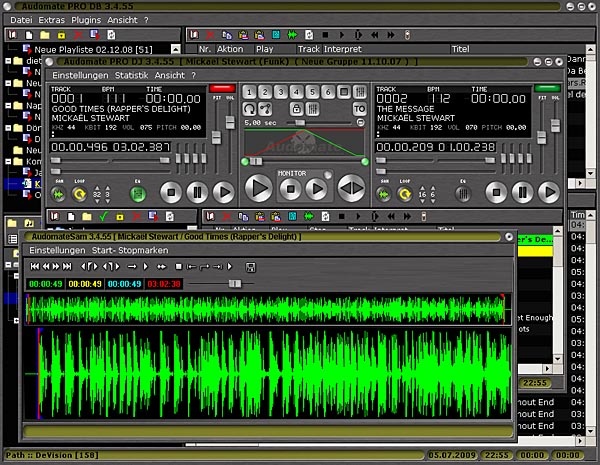The height and width of the screenshot is (465, 600).
Task: Toggle green EQ button on left deck
Action: click(138, 194)
